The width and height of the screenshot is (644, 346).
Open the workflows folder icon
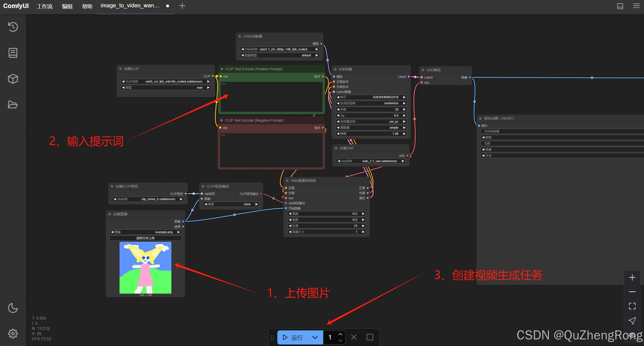pos(13,105)
